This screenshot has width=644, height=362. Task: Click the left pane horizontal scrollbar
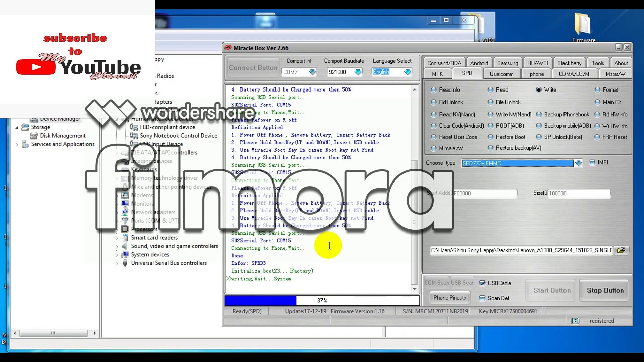pos(54,333)
